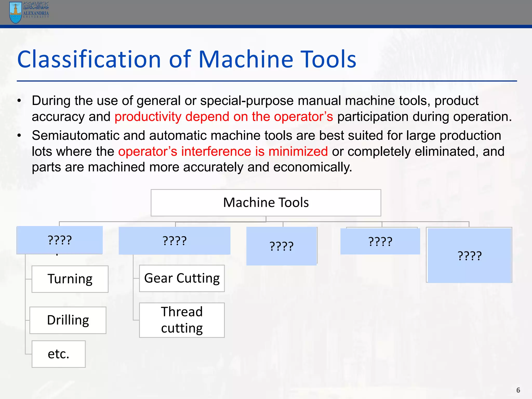532x399 pixels.
Task: Select the Machine Tools root box
Action: coord(266,203)
